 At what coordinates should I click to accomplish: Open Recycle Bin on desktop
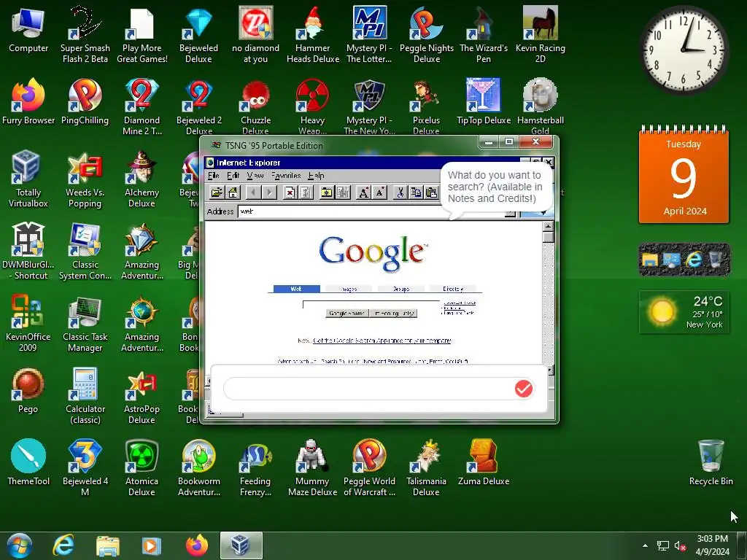click(711, 462)
